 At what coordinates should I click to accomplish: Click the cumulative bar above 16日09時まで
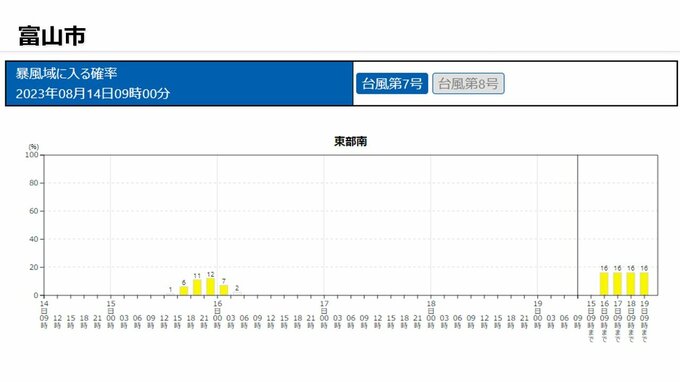[604, 284]
